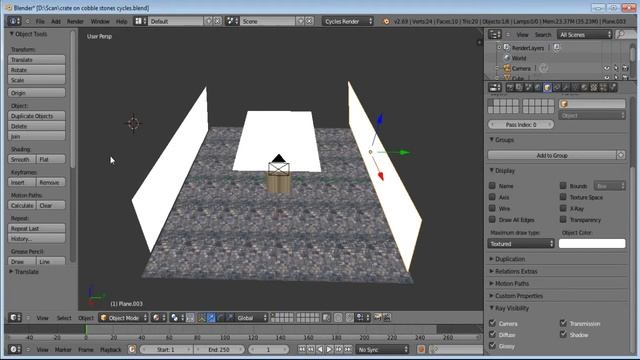Open the Object Mode dropdown
Viewport: 640px width, 360px height.
pos(124,318)
